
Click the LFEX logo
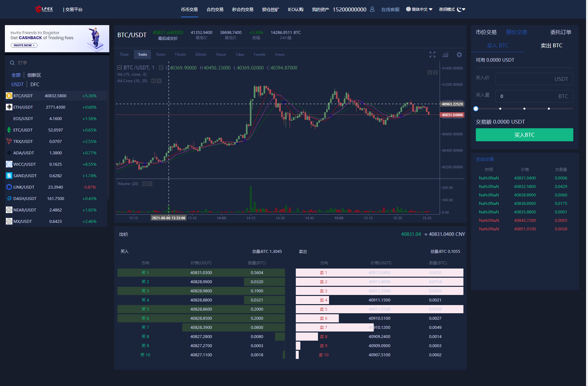(44, 9)
